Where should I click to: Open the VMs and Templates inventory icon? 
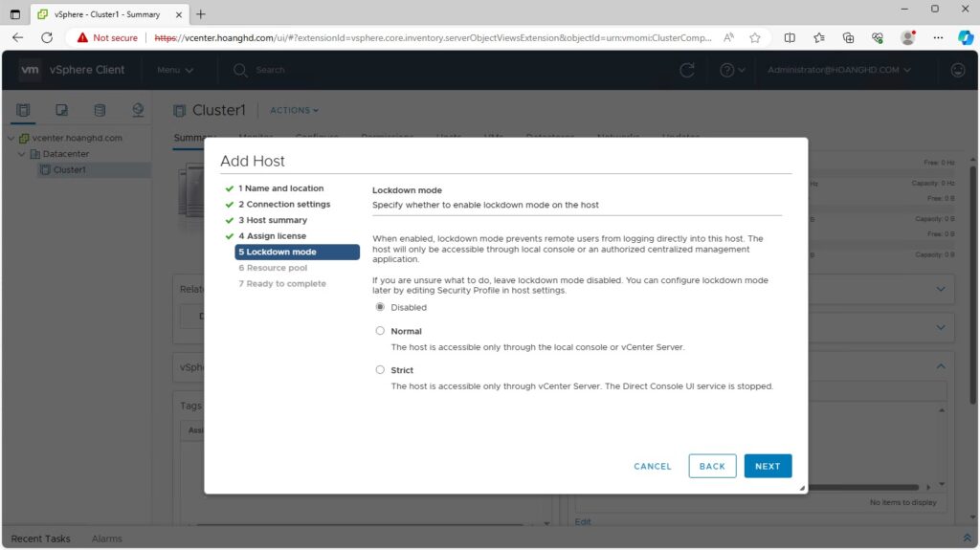(61, 110)
